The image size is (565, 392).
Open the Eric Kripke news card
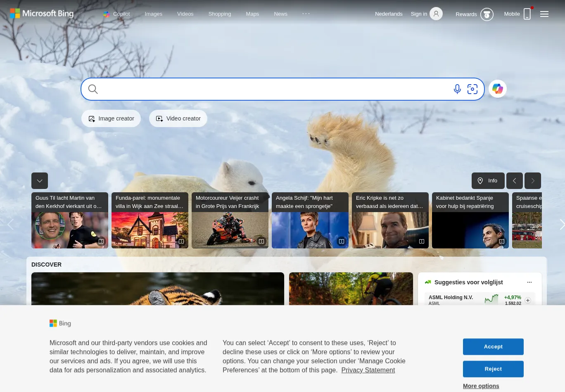coord(390,220)
